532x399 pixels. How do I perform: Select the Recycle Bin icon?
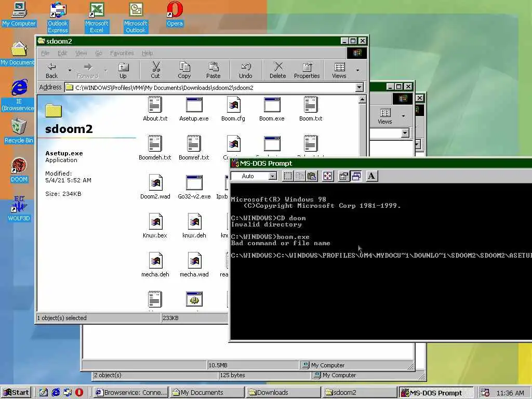19,130
